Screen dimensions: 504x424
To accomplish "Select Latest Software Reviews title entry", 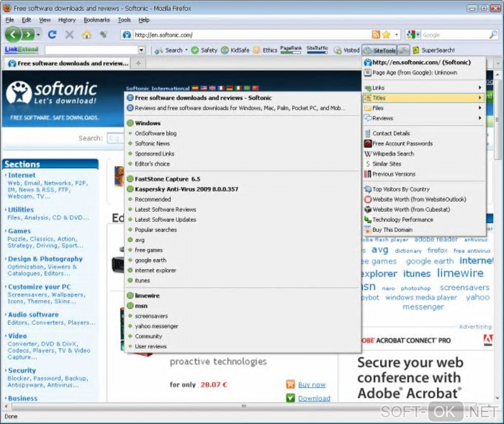I will coord(243,209).
